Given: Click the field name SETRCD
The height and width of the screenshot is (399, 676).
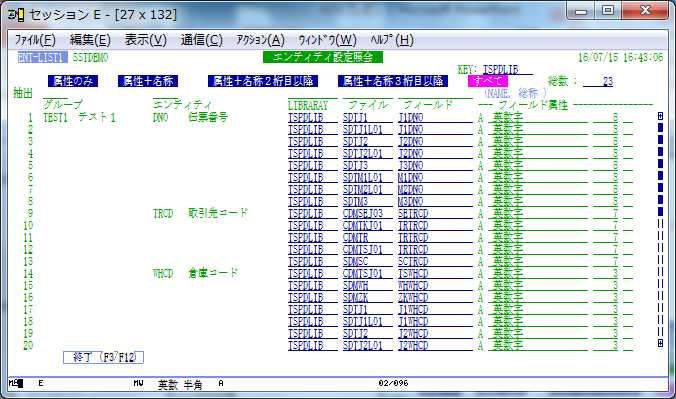Looking at the screenshot, I should tap(435, 214).
